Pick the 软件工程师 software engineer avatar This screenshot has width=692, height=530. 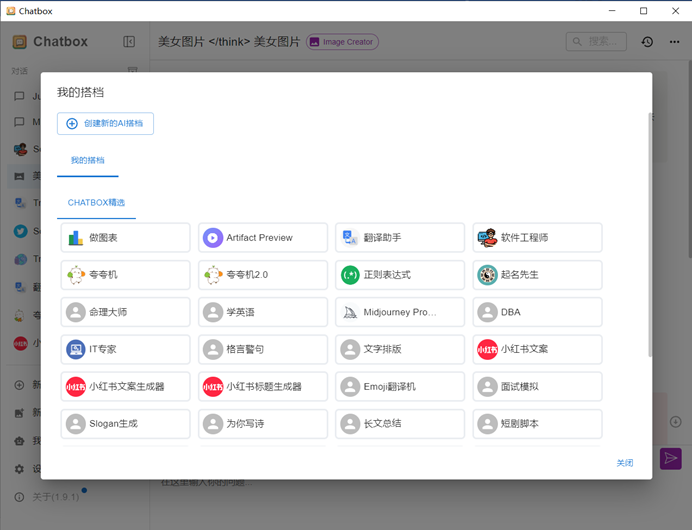point(487,237)
